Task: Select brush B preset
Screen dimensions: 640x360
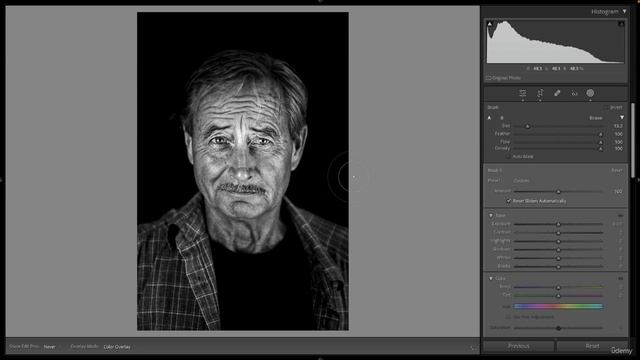Action: point(502,118)
